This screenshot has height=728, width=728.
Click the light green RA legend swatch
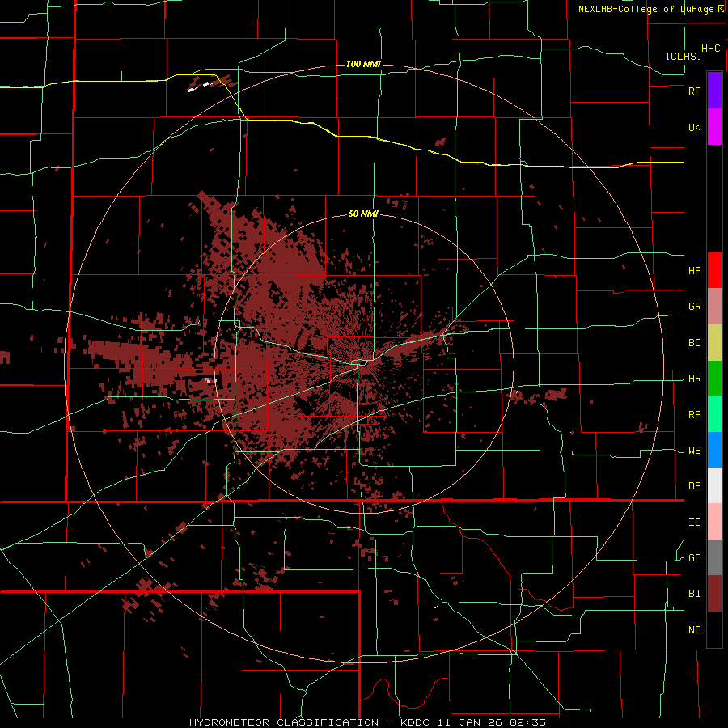[x=714, y=414]
